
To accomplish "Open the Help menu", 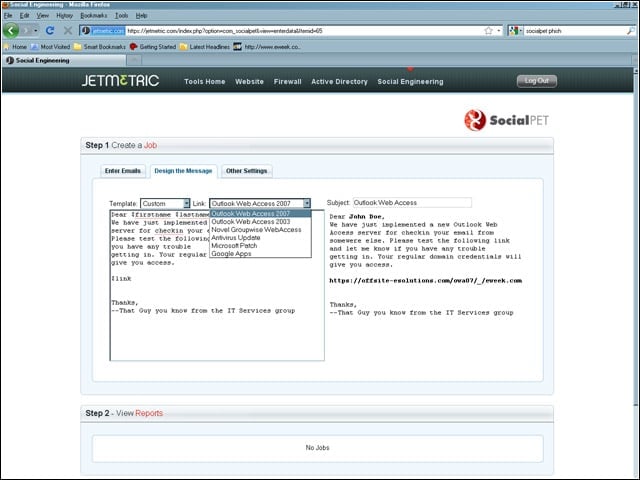I will pos(141,16).
